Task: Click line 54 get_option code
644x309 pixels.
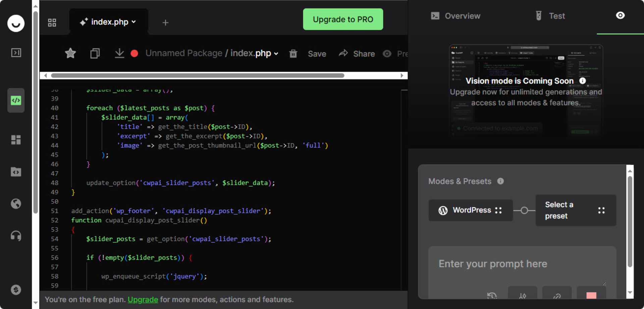Action: tap(179, 239)
